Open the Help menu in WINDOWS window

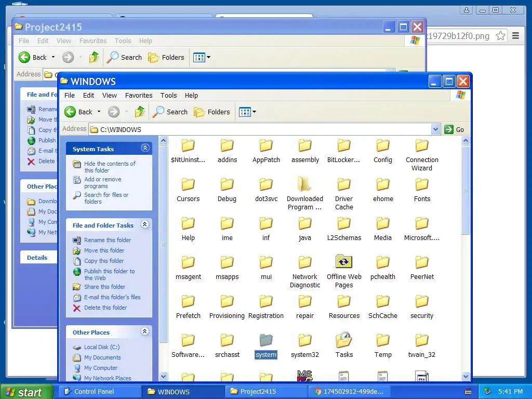tap(191, 96)
